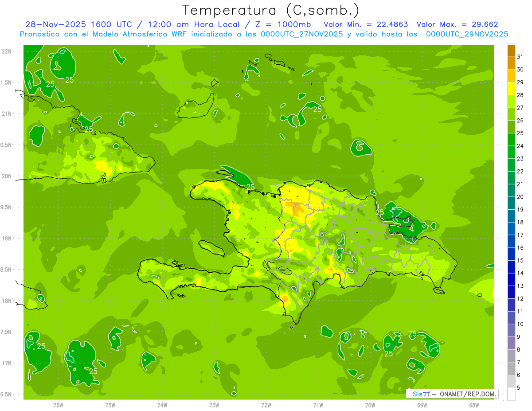Click the legend scale number 18
The width and height of the screenshot is (532, 411).
tap(520, 223)
